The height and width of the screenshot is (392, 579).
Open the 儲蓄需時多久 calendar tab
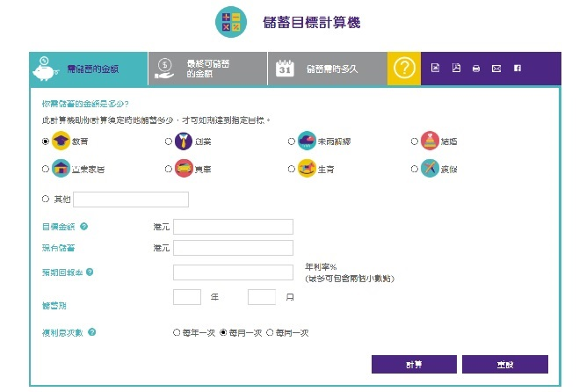[327, 69]
